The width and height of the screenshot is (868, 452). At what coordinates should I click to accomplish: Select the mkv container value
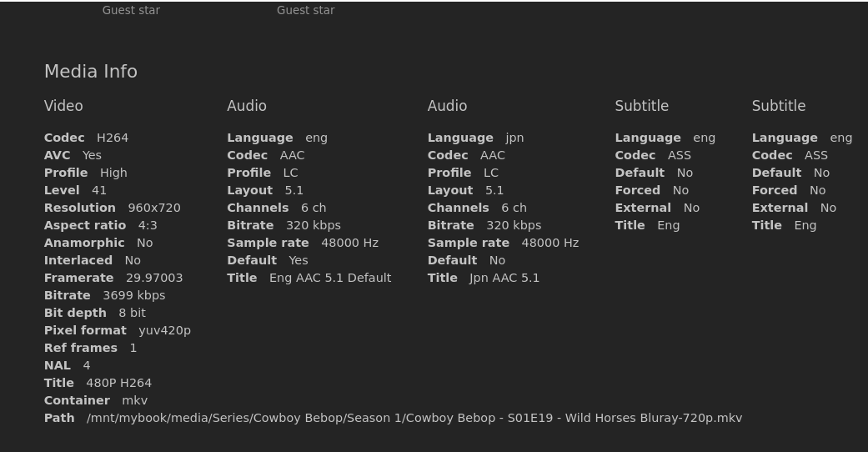[135, 400]
